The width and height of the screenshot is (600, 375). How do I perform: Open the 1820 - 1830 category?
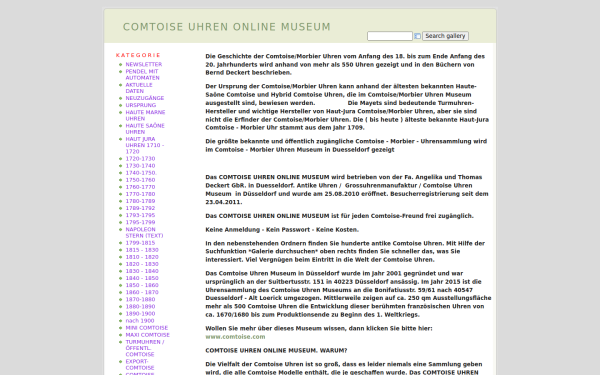pyautogui.click(x=142, y=264)
